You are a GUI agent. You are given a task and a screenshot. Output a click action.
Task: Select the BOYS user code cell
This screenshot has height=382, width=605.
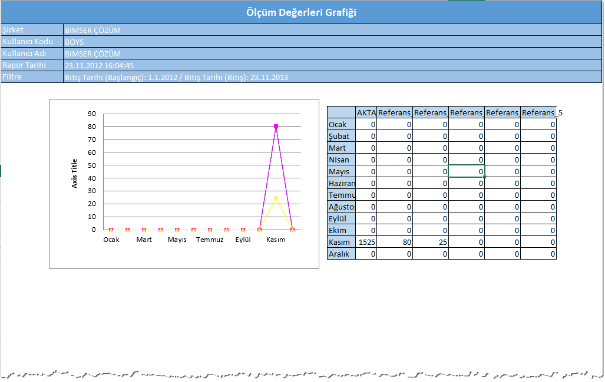tap(333, 41)
